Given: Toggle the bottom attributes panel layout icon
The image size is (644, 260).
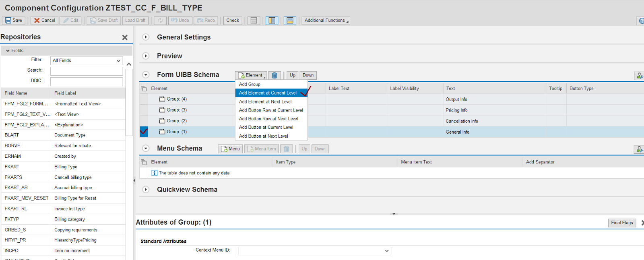Looking at the screenshot, I should (290, 21).
